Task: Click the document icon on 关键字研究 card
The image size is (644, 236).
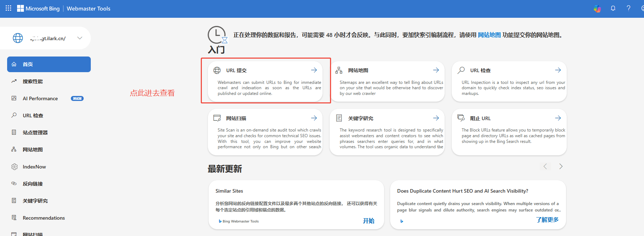Action: [x=339, y=118]
